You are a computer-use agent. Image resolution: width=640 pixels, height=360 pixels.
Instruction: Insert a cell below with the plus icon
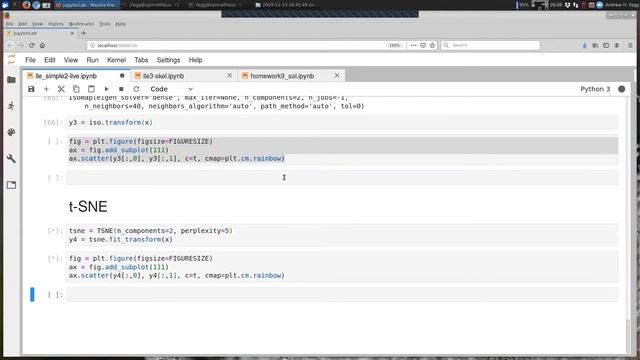[46, 89]
